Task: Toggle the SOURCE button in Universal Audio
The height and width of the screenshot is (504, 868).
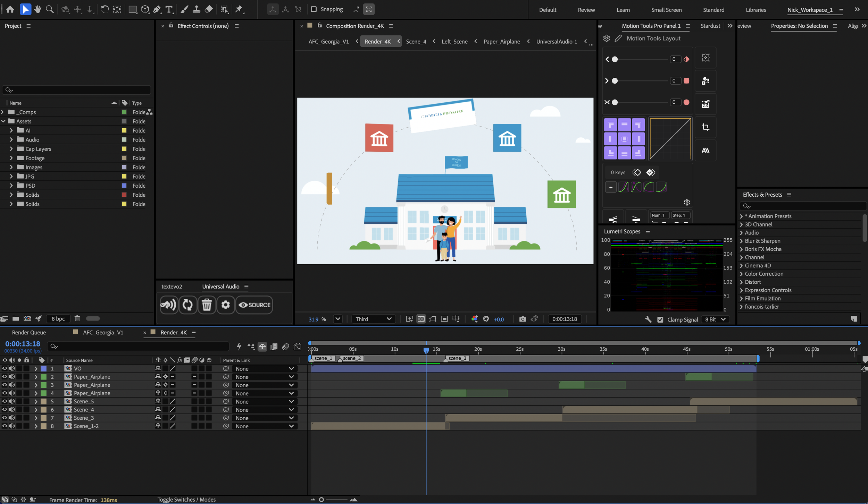Action: click(x=254, y=305)
